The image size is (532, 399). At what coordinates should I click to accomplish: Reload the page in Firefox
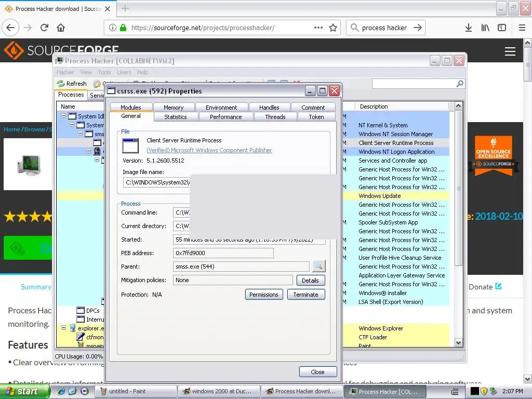pyautogui.click(x=45, y=28)
